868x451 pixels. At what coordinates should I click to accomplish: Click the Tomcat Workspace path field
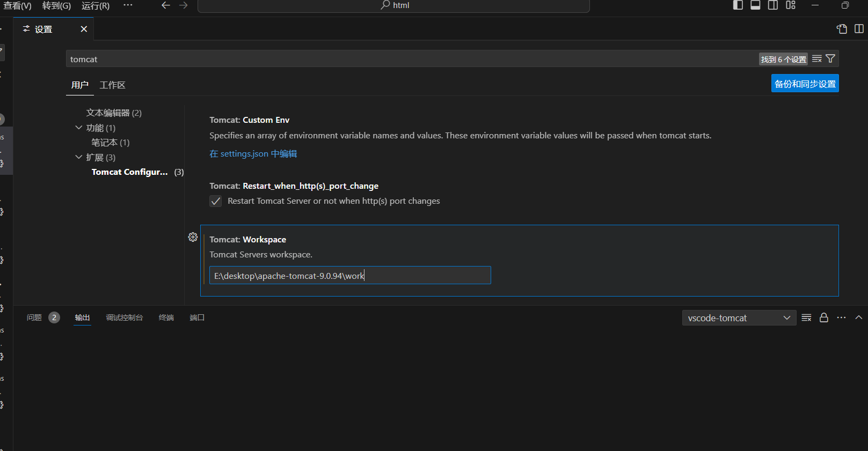tap(350, 276)
